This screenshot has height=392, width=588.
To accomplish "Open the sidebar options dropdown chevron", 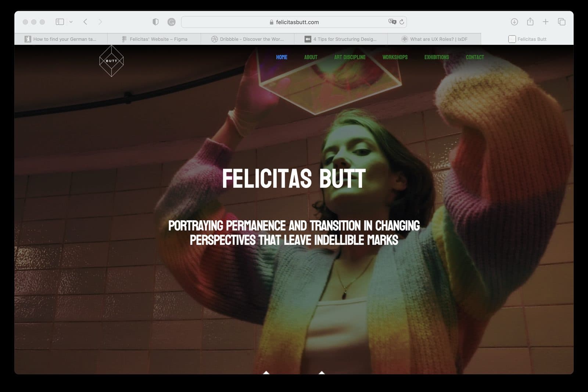I will (x=71, y=22).
